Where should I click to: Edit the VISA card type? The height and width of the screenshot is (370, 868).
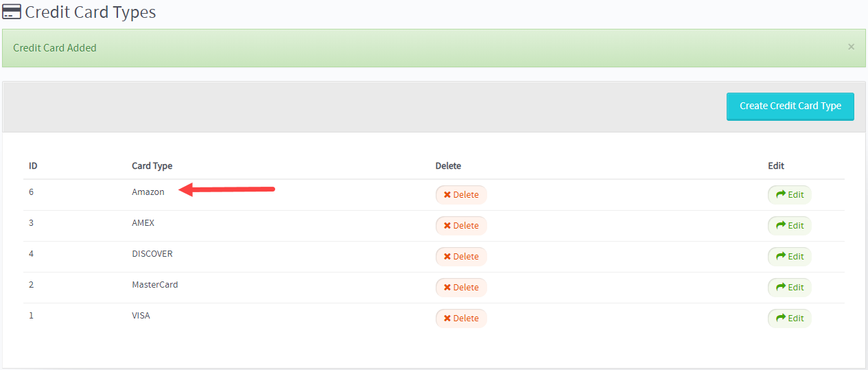point(789,319)
